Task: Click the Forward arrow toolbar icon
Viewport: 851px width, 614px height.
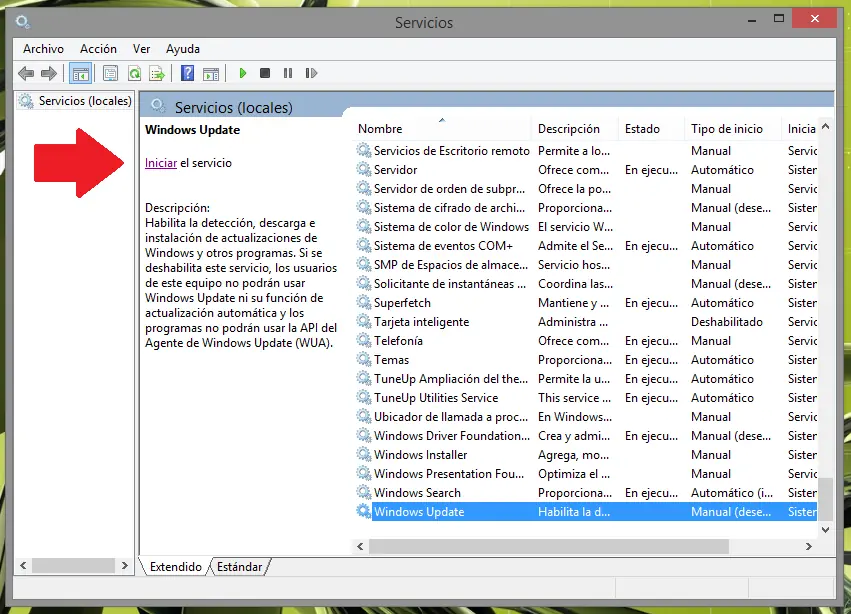Action: pyautogui.click(x=49, y=73)
